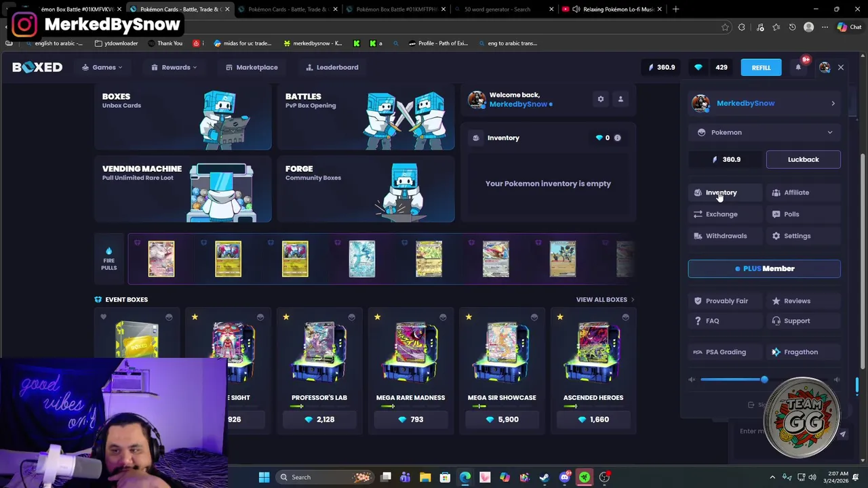Screen dimensions: 868x488
Task: Close the side panel with the X
Action: (841, 67)
